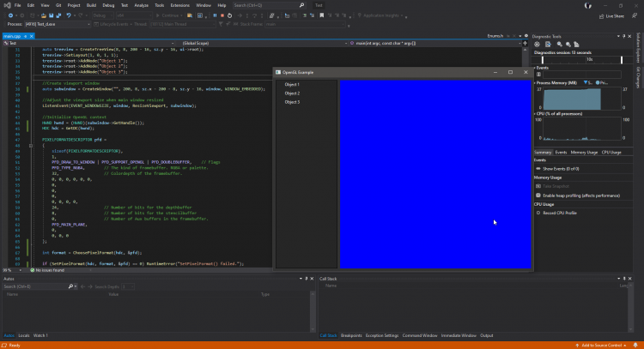Image resolution: width=644 pixels, height=349 pixels.
Task: Zoom out on the diagnostics timeline
Action: (x=568, y=43)
